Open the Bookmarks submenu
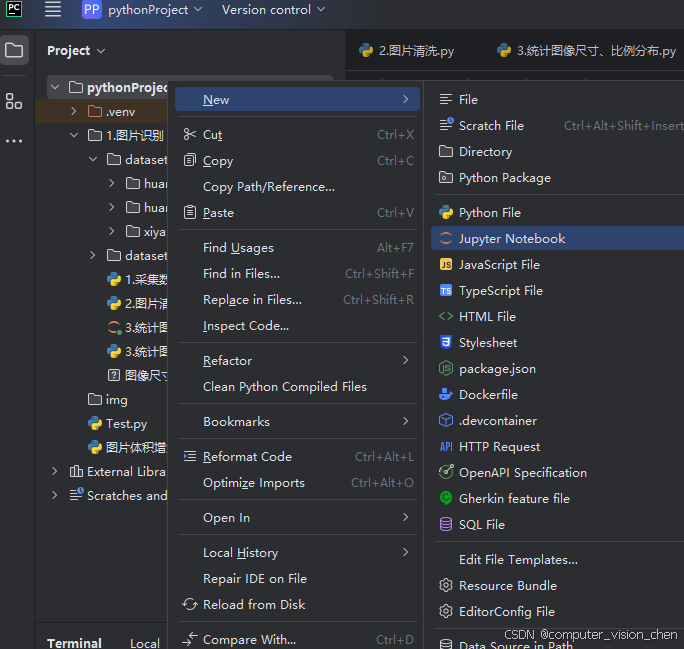 tap(297, 421)
